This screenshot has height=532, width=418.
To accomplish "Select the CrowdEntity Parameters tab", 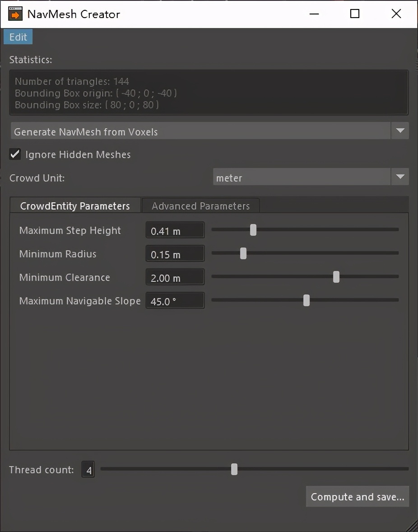I will point(75,206).
